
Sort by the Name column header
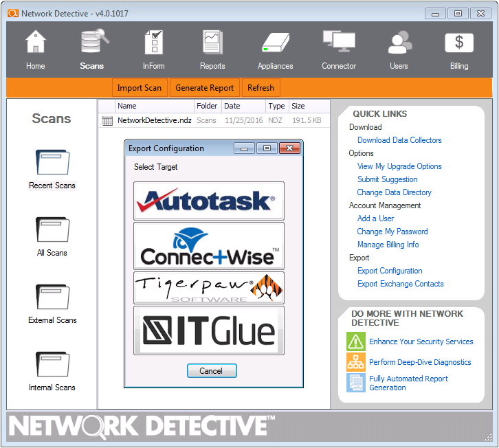(x=155, y=106)
